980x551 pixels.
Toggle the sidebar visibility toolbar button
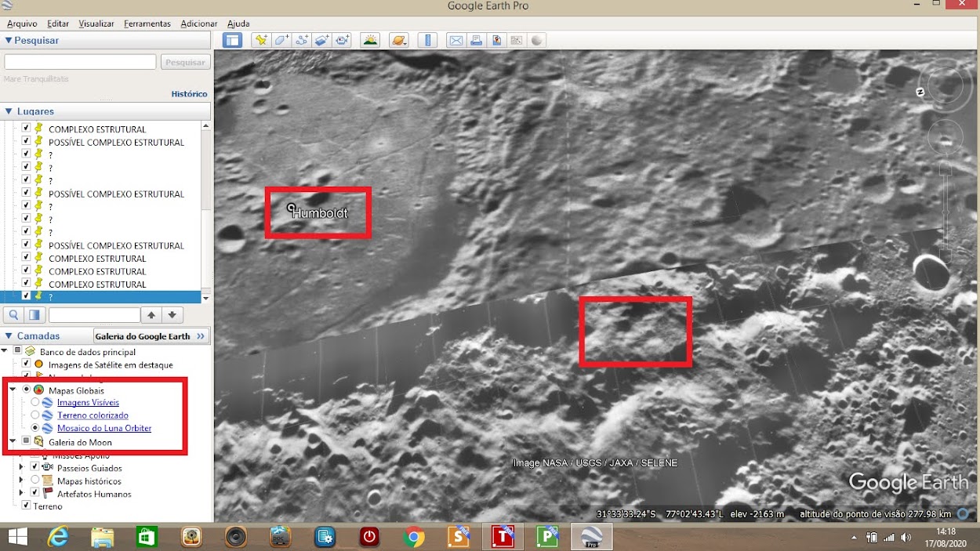tap(232, 40)
